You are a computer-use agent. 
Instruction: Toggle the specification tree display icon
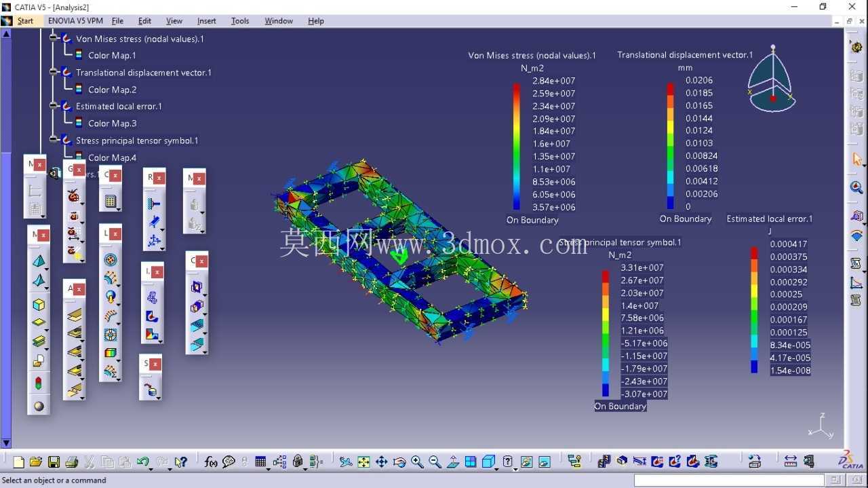point(575,462)
